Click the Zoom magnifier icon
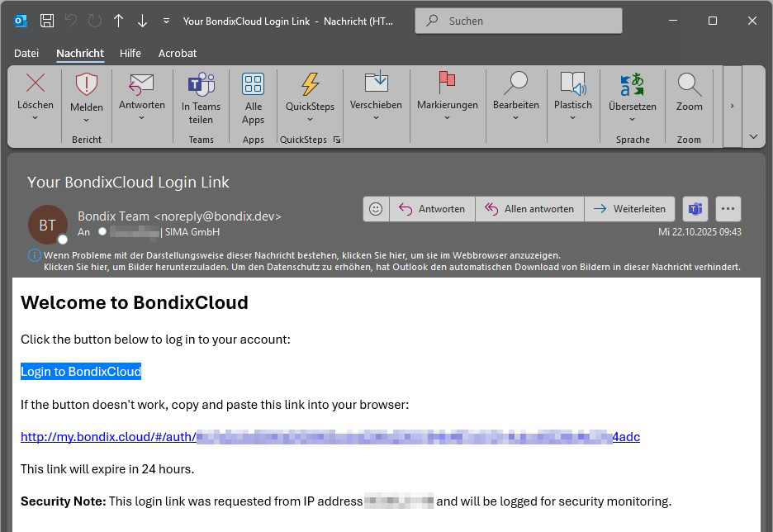Screen dimensions: 773x532 (x=689, y=84)
